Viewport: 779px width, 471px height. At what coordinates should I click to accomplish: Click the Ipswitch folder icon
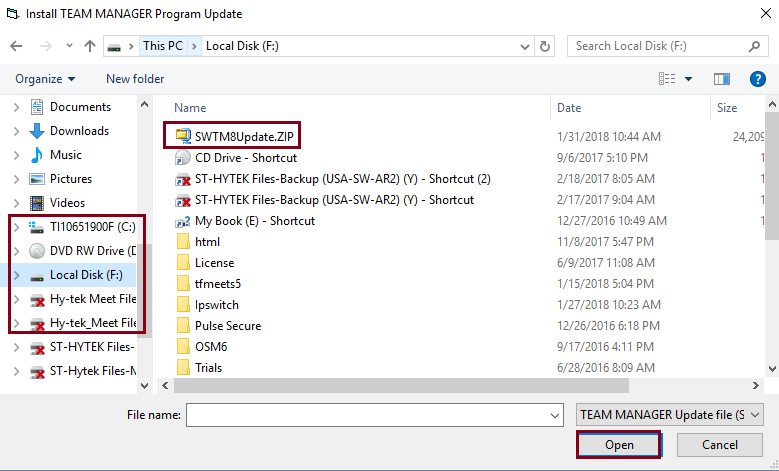click(x=183, y=305)
